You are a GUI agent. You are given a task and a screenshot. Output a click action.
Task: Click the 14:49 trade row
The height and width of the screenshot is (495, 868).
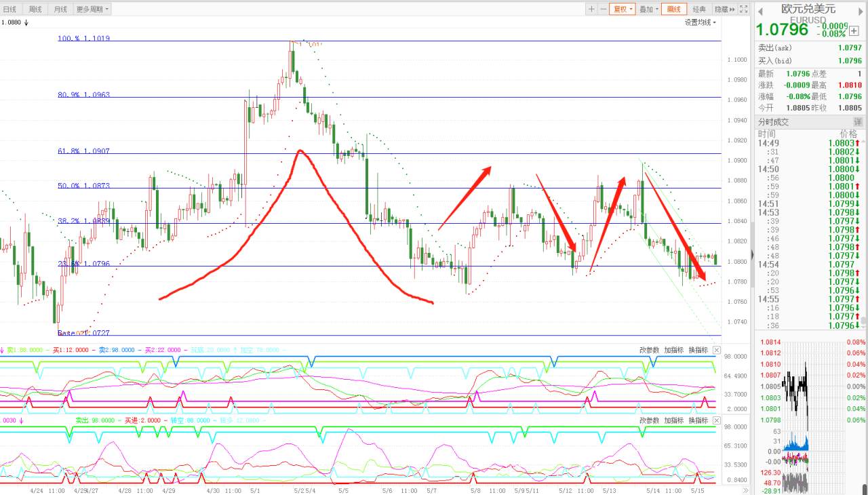pyautogui.click(x=810, y=143)
